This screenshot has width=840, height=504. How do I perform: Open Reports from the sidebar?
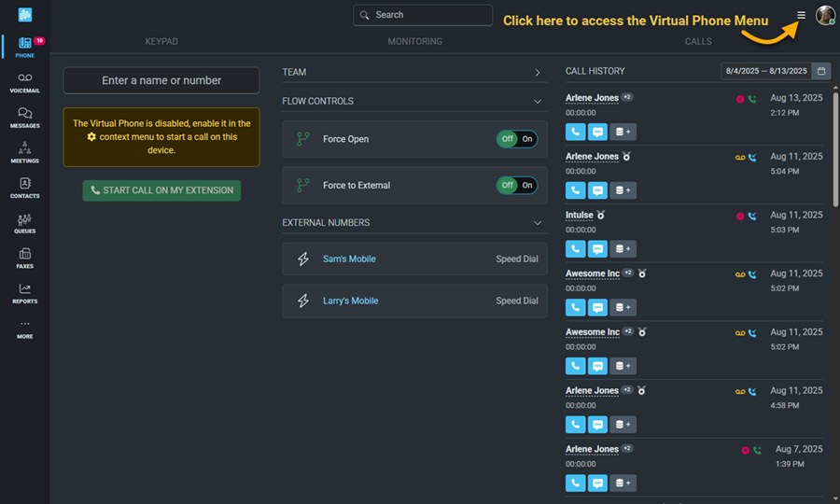click(24, 293)
